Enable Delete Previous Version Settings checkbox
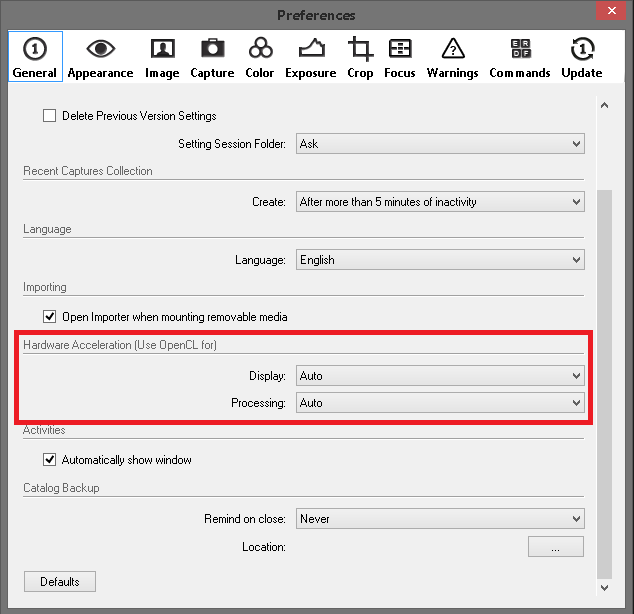 (49, 116)
